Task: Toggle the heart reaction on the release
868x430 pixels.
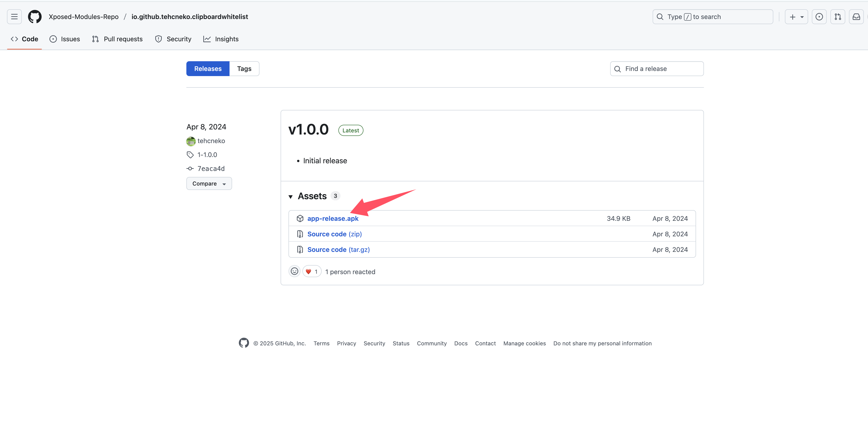Action: [x=312, y=271]
